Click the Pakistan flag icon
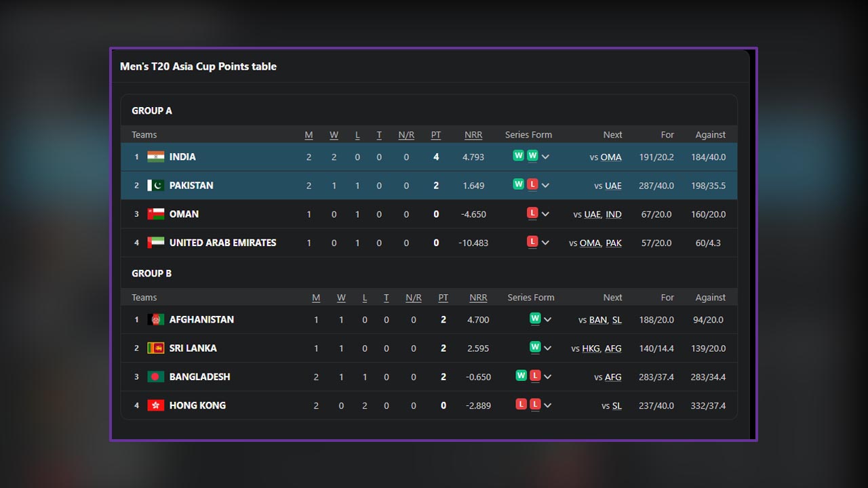The height and width of the screenshot is (488, 868). click(156, 185)
